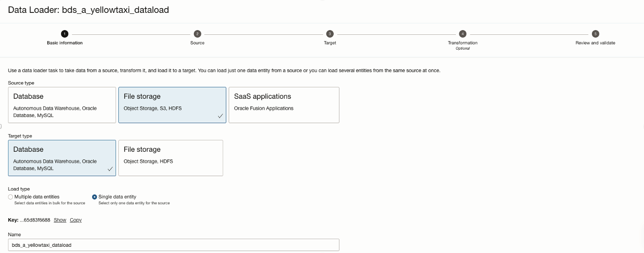Select Single data entity radio button

pyautogui.click(x=95, y=197)
